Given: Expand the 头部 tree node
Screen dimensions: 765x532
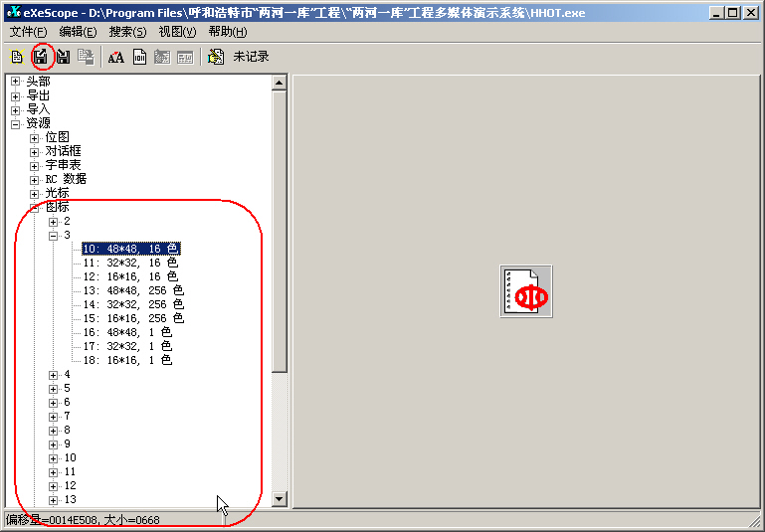Looking at the screenshot, I should 16,82.
